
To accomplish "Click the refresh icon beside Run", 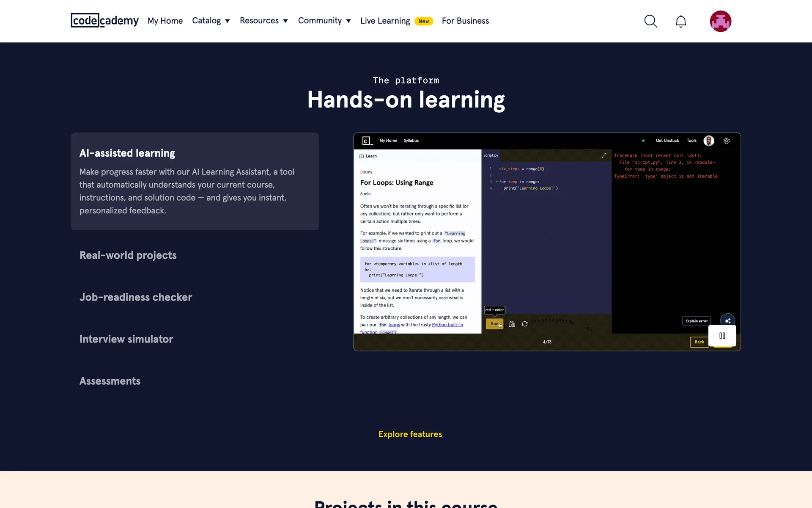I will click(524, 324).
